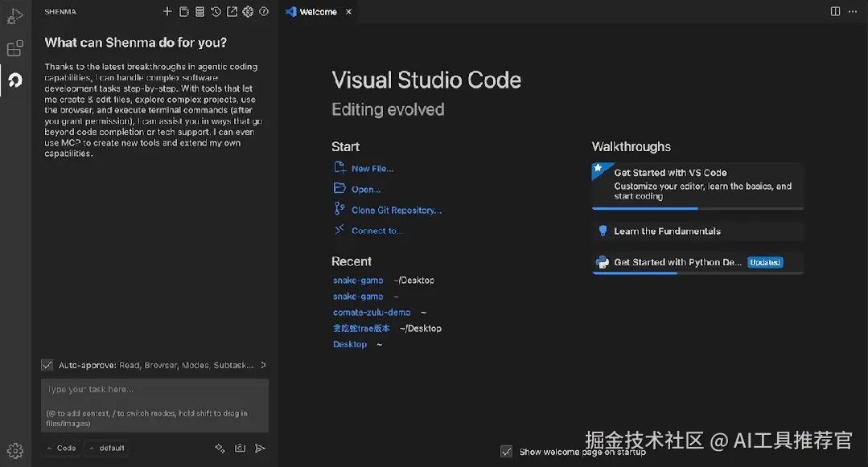Click progress bar under Get Started with VS Code
The width and height of the screenshot is (868, 467).
697,209
